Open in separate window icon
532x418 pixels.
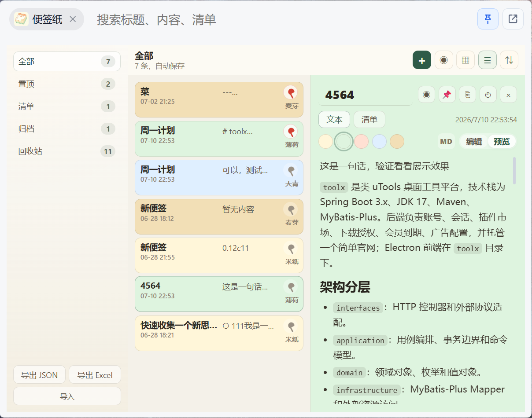click(513, 19)
